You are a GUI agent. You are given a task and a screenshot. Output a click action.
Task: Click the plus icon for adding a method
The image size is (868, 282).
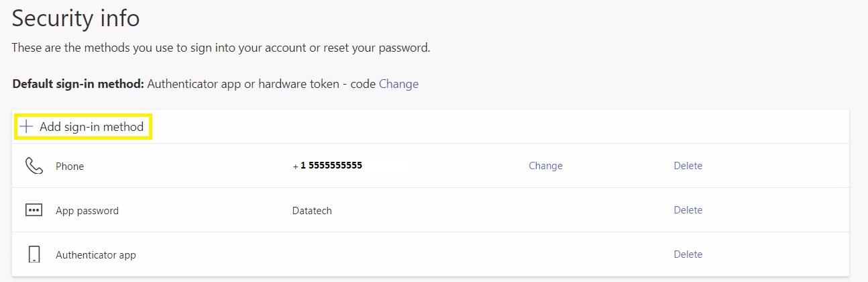pyautogui.click(x=26, y=126)
